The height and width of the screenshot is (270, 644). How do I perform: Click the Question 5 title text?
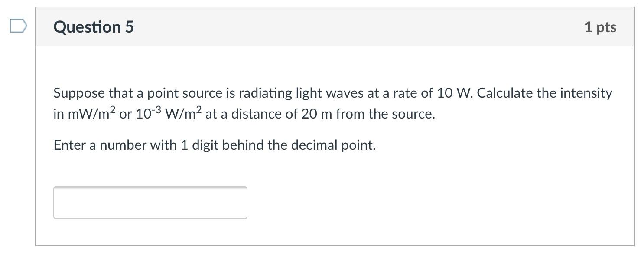(93, 26)
